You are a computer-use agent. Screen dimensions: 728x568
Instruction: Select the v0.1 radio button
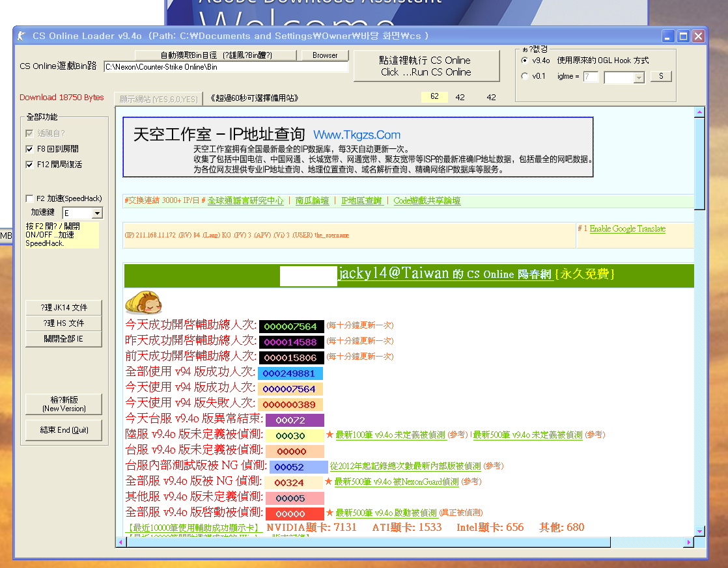click(525, 76)
